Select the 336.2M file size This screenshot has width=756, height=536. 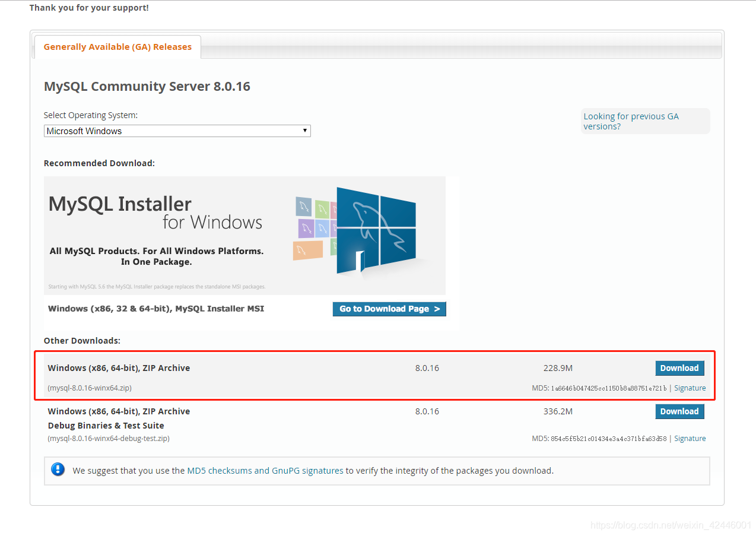(558, 411)
